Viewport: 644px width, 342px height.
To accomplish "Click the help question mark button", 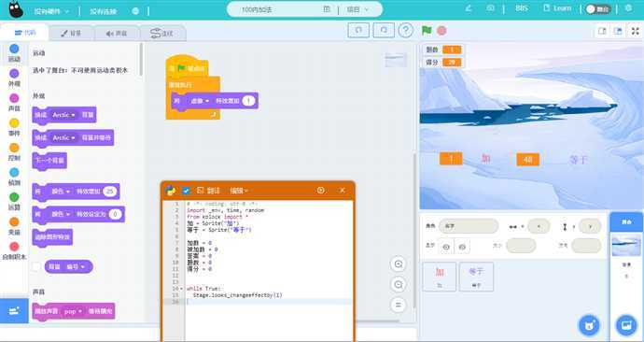I will 406,31.
